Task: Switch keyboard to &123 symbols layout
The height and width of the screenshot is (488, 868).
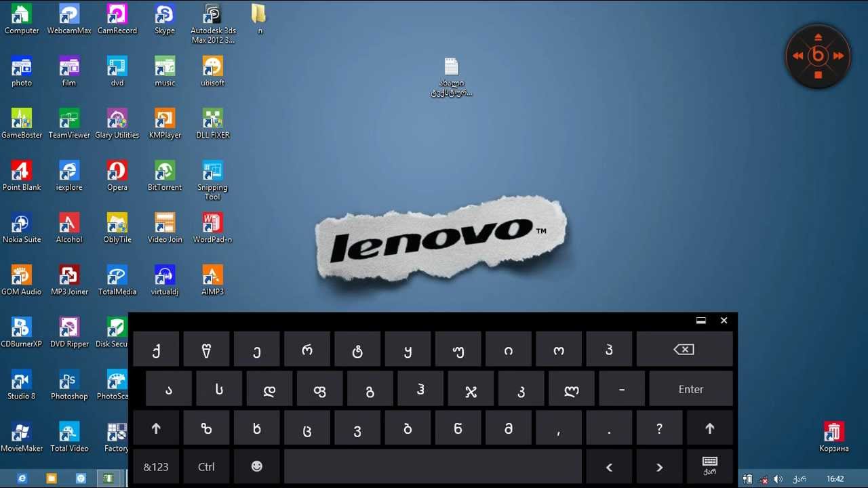Action: tap(156, 467)
